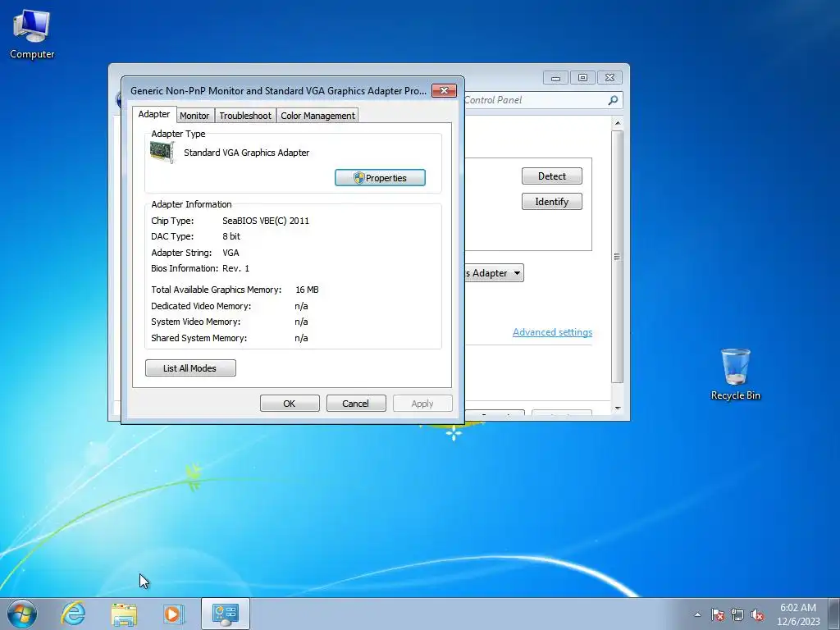Click the scroll up arrow in Control Panel

click(x=618, y=123)
